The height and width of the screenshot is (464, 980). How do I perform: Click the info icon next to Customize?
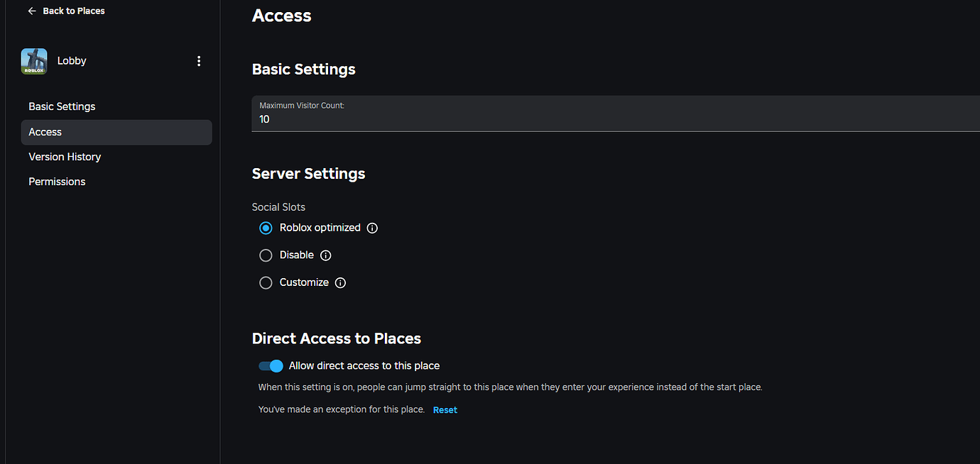click(x=339, y=282)
